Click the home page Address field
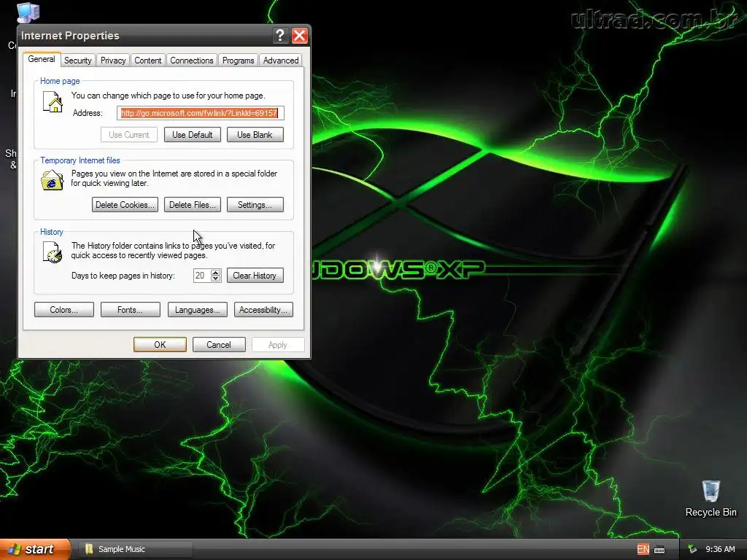 tap(201, 113)
